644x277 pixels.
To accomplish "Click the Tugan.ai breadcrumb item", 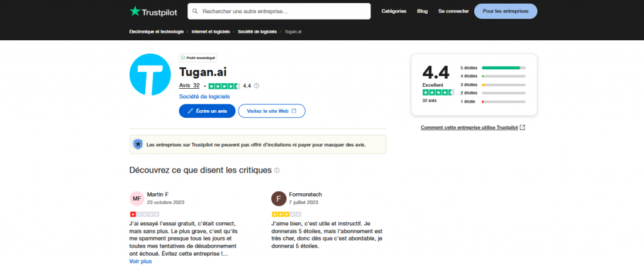I will pos(293,31).
